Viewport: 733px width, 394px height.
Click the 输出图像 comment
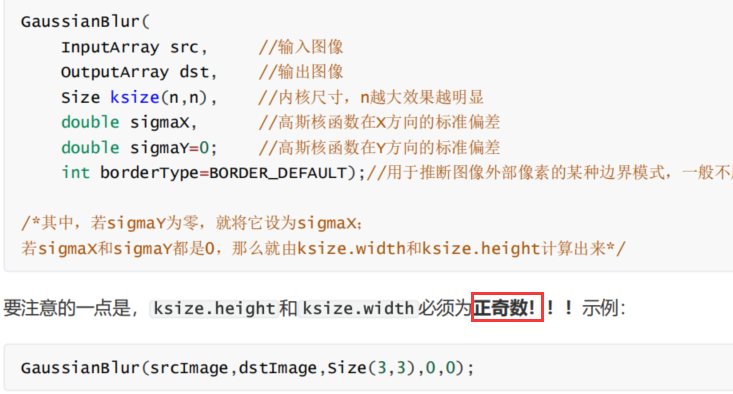coord(301,72)
